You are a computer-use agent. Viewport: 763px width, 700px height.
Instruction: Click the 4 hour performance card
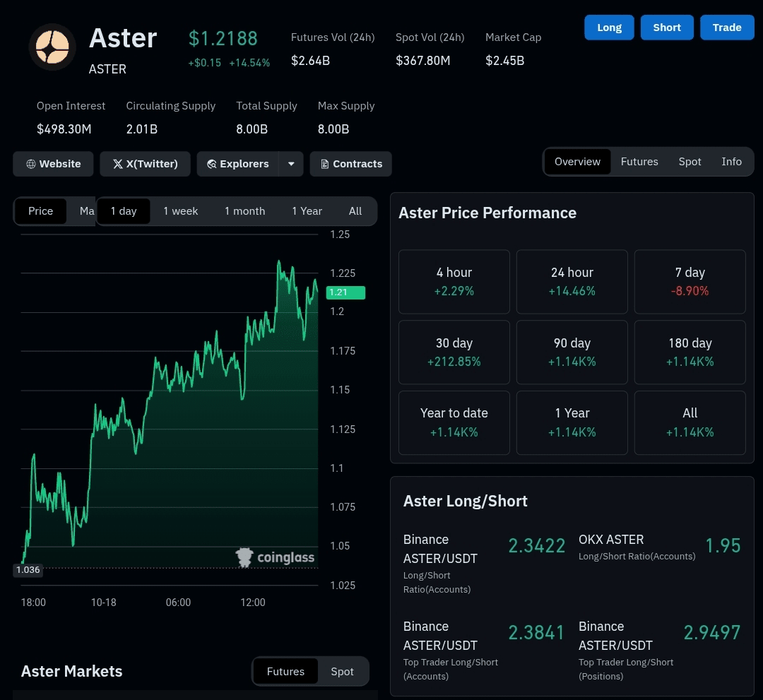[454, 282]
